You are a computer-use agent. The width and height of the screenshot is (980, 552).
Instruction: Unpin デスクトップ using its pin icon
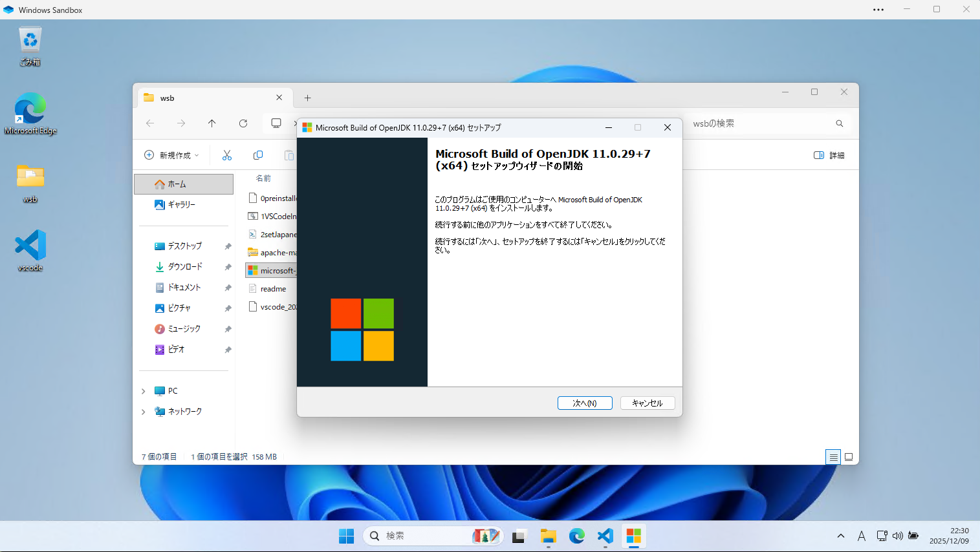point(228,246)
